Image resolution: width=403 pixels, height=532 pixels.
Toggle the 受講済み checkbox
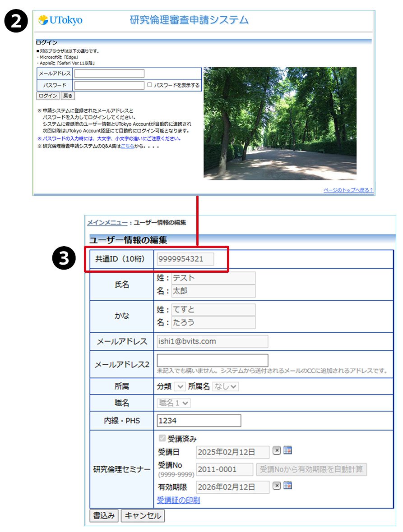(x=162, y=438)
